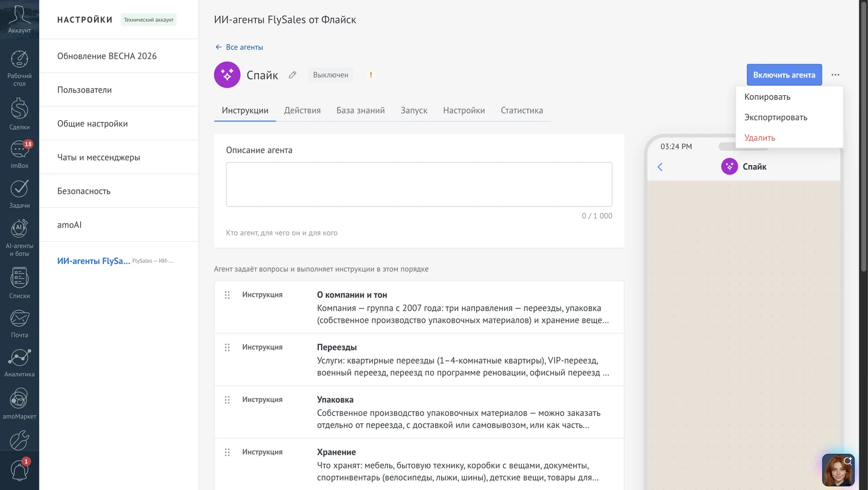
Task: Click drag handle of Переезды instruction
Action: (x=227, y=347)
